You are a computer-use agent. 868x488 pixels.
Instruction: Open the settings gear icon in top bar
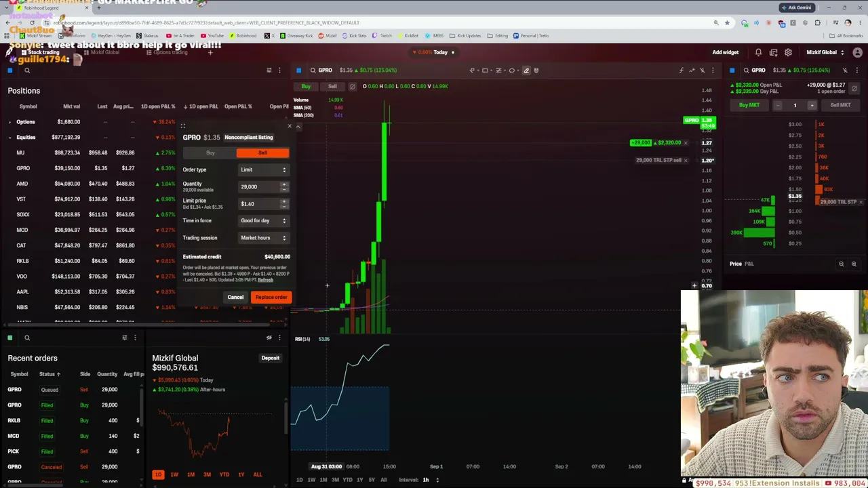pos(788,52)
